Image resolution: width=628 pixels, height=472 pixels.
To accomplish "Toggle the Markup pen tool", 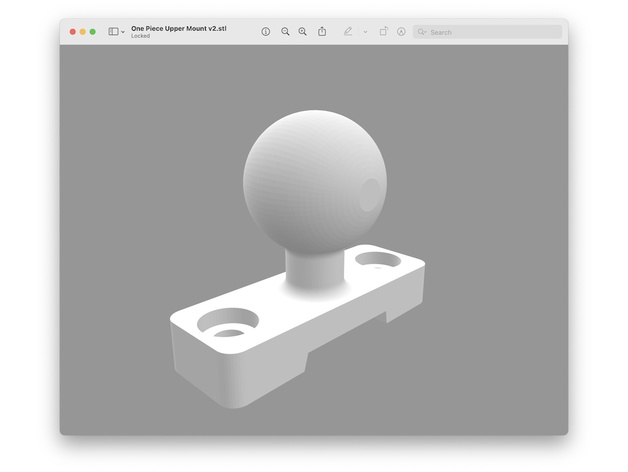I will (x=348, y=32).
